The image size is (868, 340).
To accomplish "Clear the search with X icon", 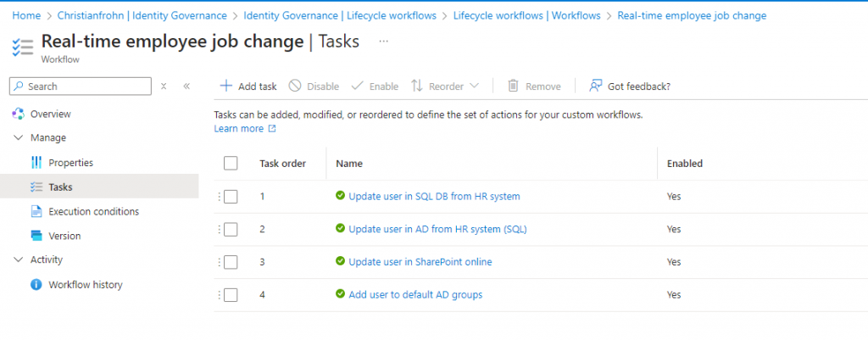I will [x=164, y=86].
